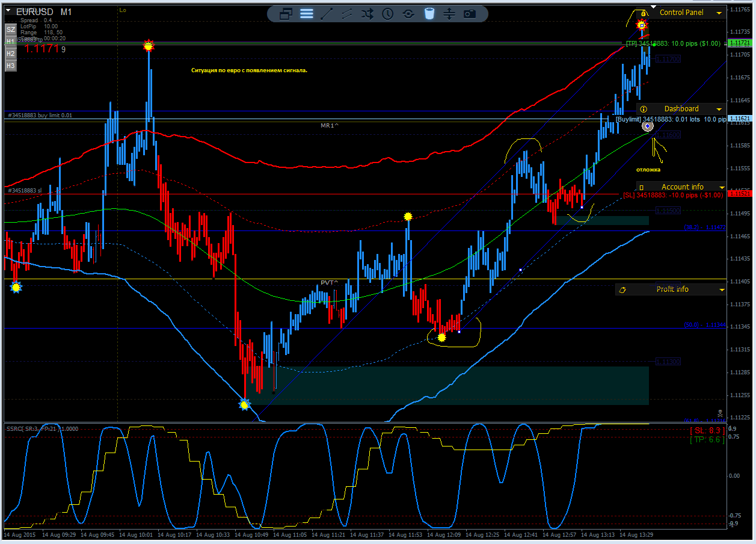Viewport: 756px width, 544px height.
Task: Open the Control Panel tab
Action: pos(681,13)
